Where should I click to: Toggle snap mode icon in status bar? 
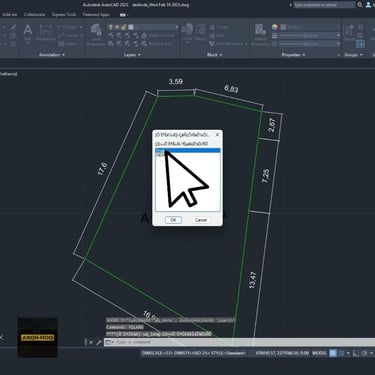point(341,353)
